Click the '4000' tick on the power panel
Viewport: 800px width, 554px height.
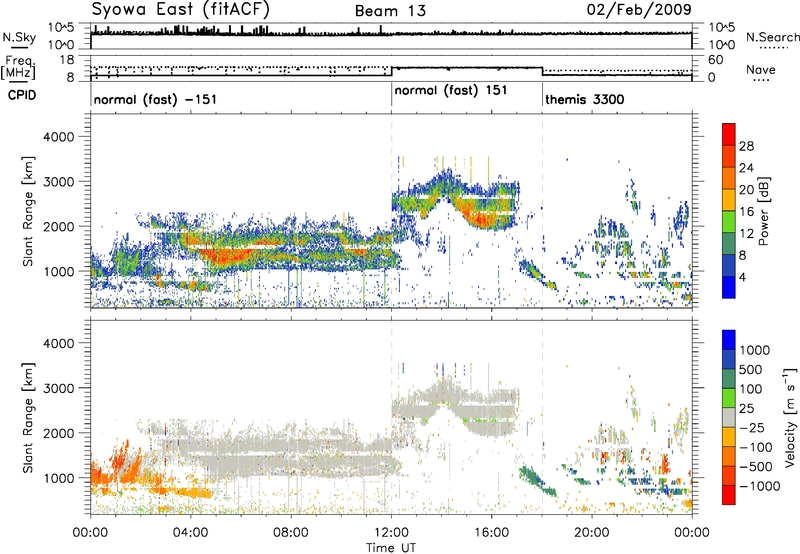[x=58, y=137]
